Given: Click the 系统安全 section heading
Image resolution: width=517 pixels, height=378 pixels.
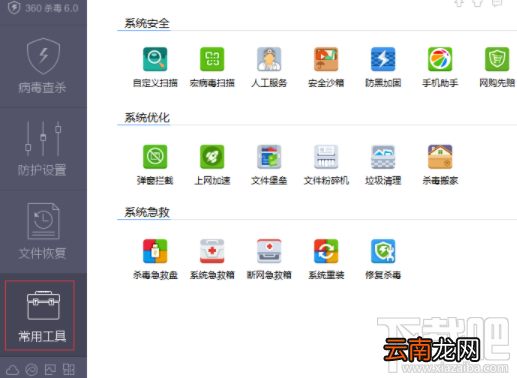Looking at the screenshot, I should point(147,23).
